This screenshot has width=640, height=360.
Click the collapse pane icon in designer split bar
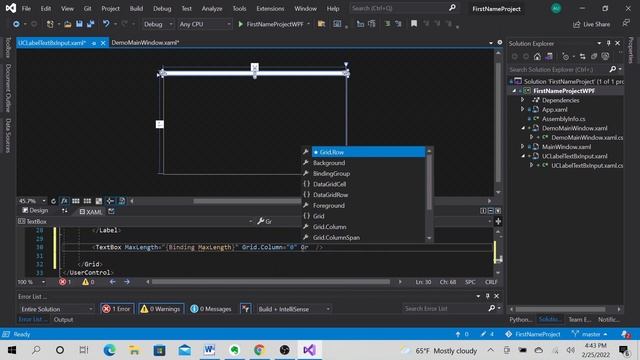pyautogui.click(x=498, y=211)
